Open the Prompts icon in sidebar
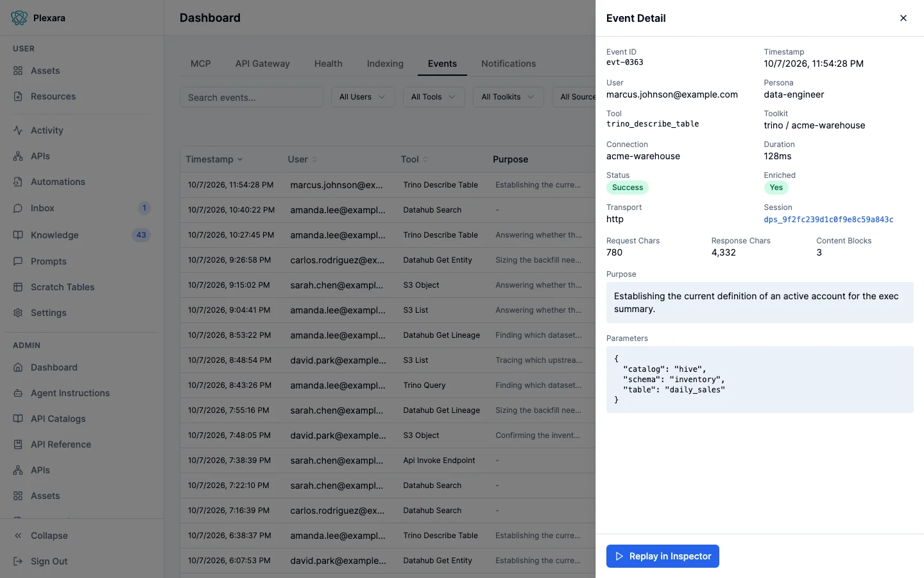924x578 pixels. coord(18,261)
